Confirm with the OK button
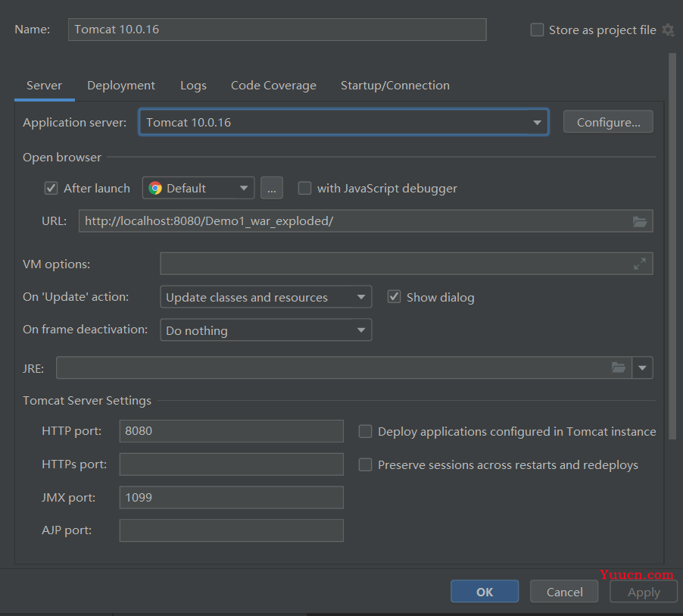683x616 pixels. point(485,592)
